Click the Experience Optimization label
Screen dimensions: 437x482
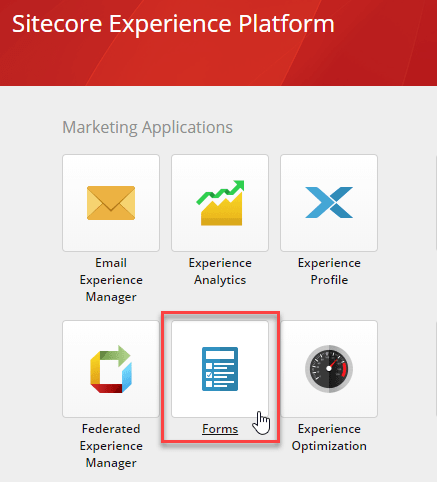click(x=329, y=437)
